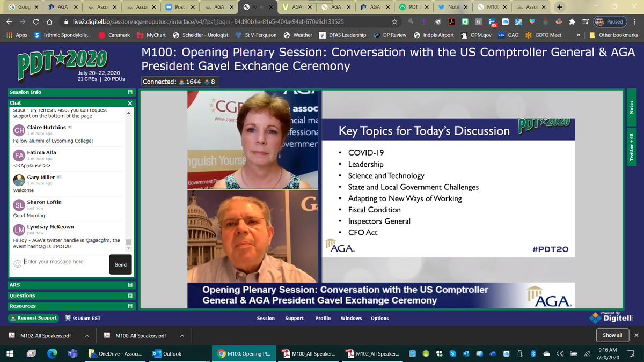Open Windows Start menu
This screenshot has width=644, height=362.
click(x=10, y=353)
